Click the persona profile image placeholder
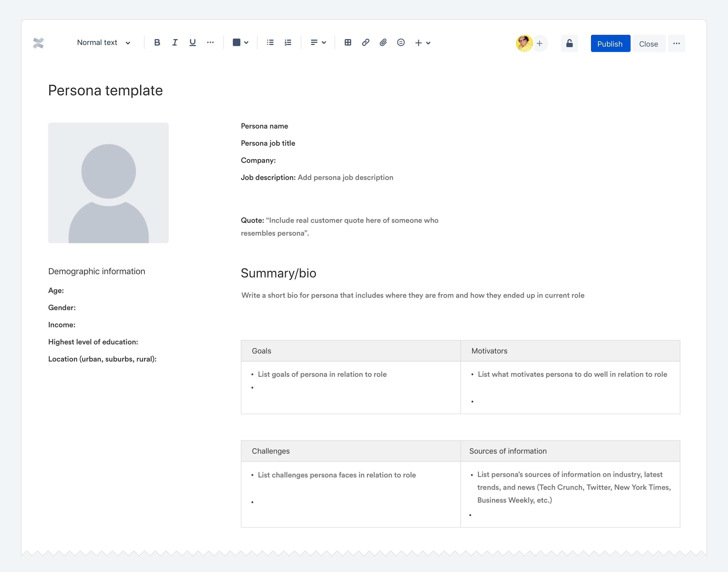Image resolution: width=728 pixels, height=572 pixels. (108, 183)
